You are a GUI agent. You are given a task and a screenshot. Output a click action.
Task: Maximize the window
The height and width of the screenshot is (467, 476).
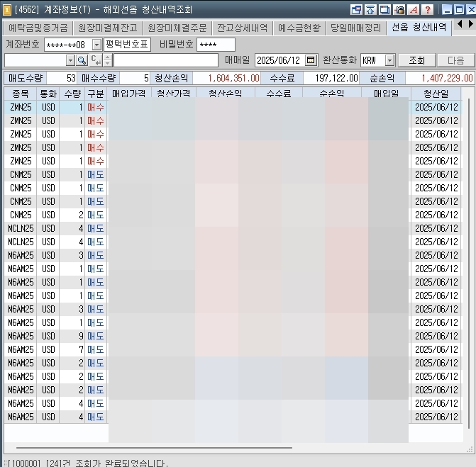coord(460,10)
